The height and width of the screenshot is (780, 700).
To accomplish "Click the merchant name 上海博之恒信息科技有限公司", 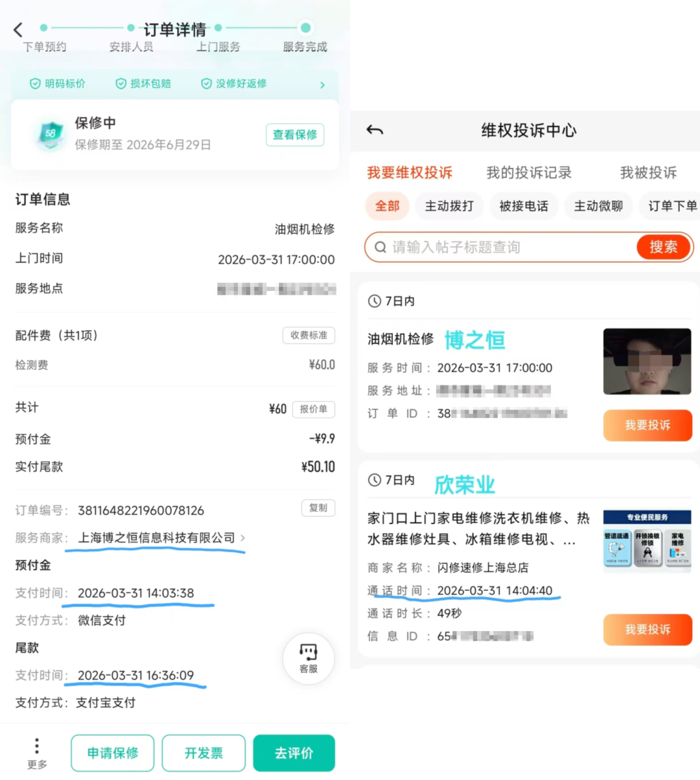I will pos(156,538).
